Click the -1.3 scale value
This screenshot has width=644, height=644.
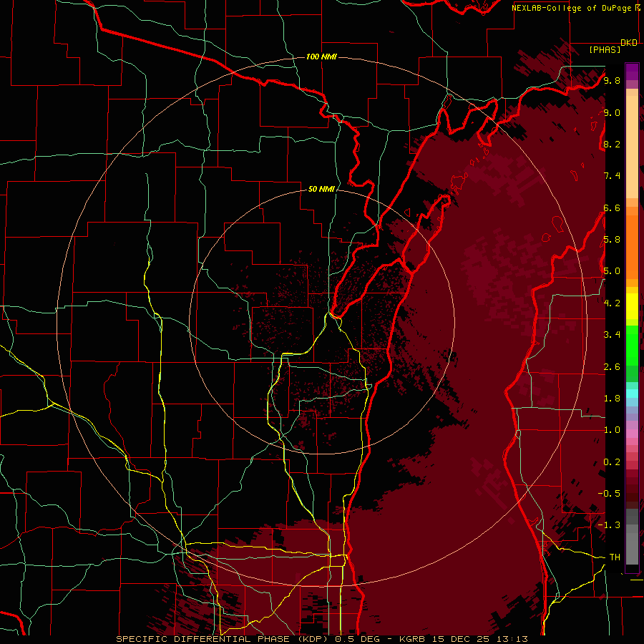610,525
